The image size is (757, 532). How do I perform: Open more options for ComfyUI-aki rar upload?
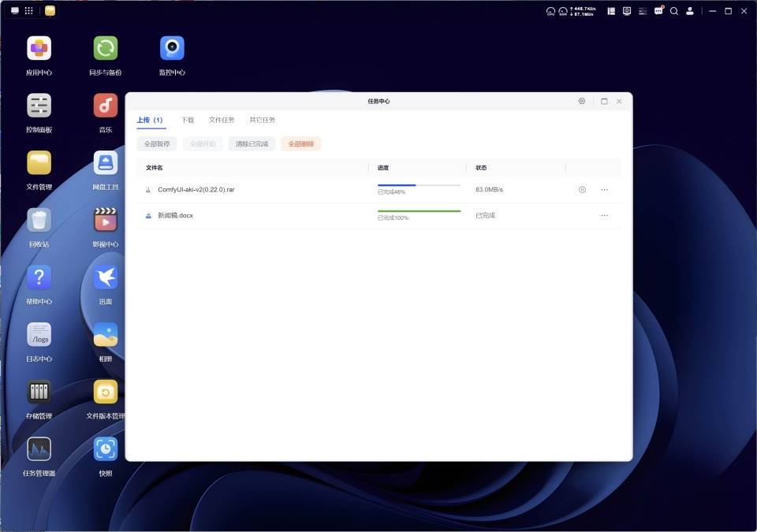(x=605, y=190)
